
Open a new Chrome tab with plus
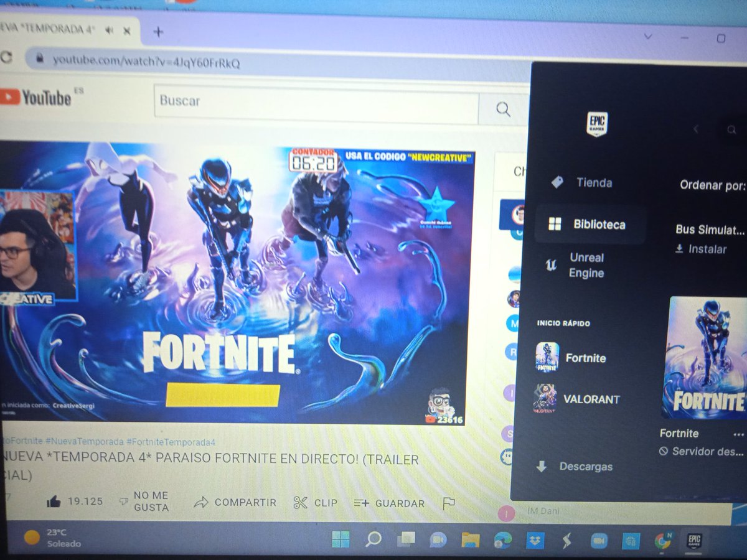click(x=158, y=32)
